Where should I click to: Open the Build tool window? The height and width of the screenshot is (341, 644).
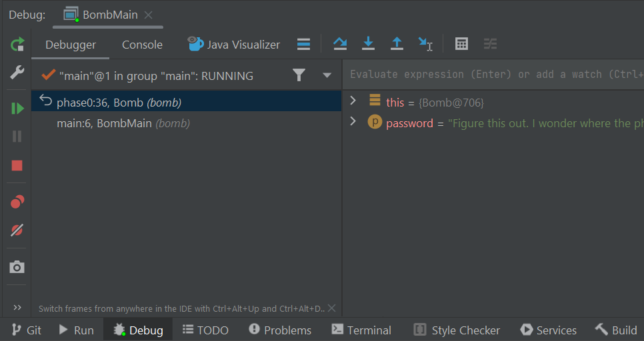(x=617, y=330)
